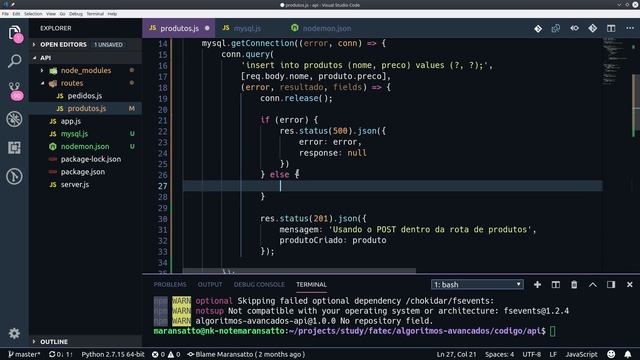
Task: Click Ln 27, Col 21 cursor position
Action: click(456, 354)
